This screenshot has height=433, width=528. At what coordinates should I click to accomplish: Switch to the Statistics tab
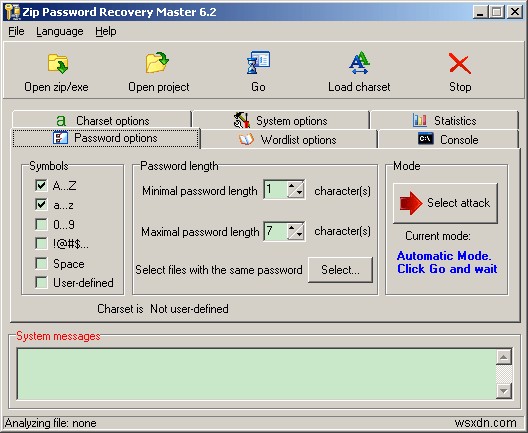444,120
